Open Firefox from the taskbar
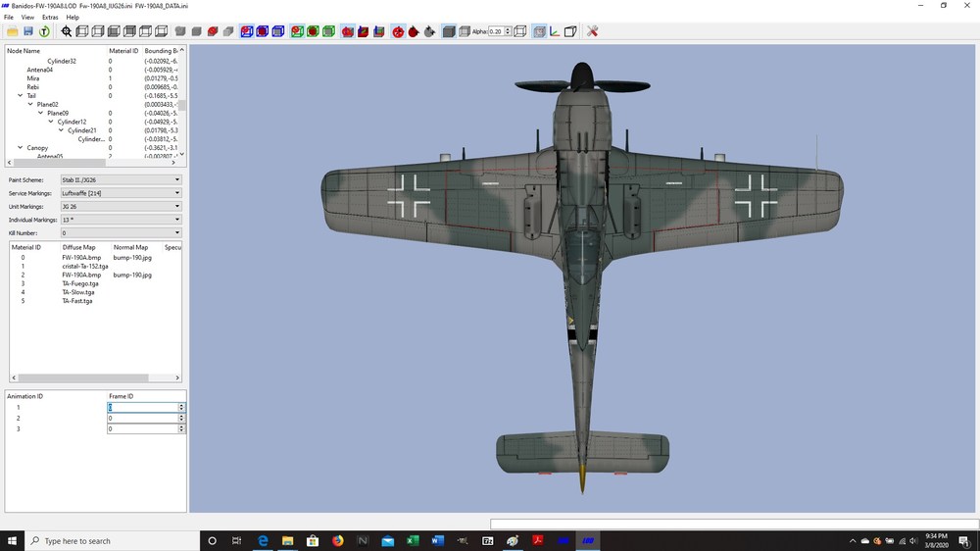Image resolution: width=980 pixels, height=551 pixels. pos(337,541)
